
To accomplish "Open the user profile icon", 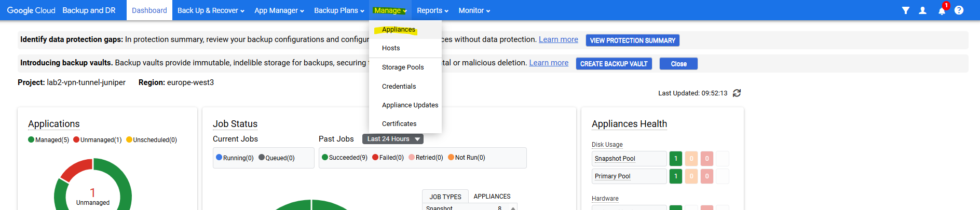I will (922, 10).
